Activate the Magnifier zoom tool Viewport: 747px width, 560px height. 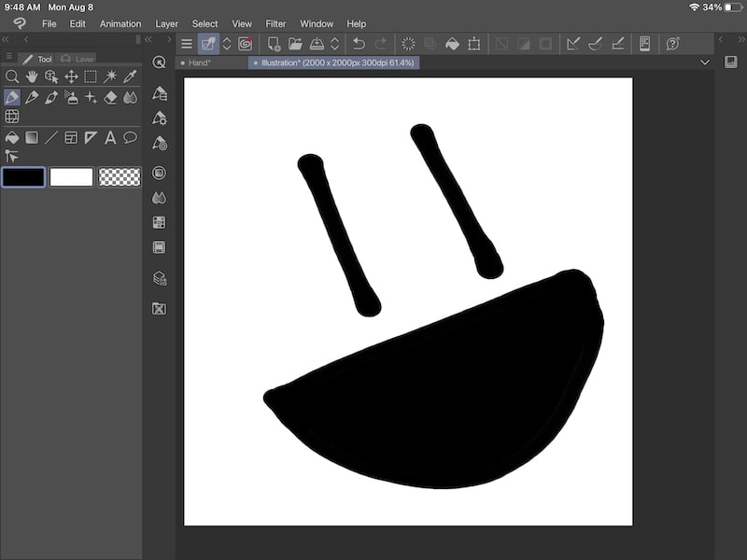click(13, 77)
